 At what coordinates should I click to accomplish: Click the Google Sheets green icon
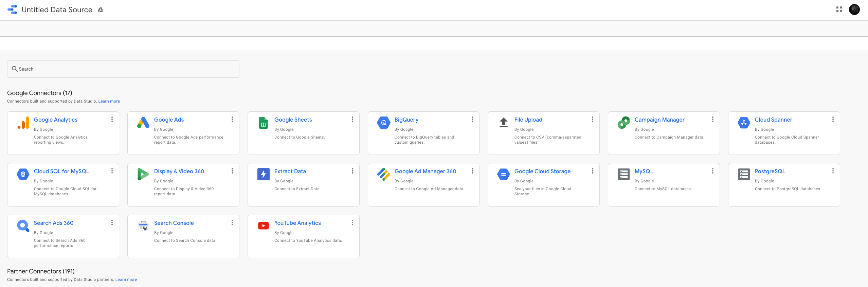(264, 123)
